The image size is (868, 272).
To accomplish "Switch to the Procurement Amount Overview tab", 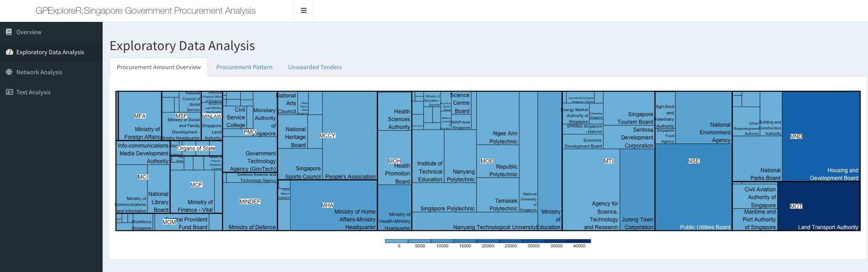I will pos(159,67).
